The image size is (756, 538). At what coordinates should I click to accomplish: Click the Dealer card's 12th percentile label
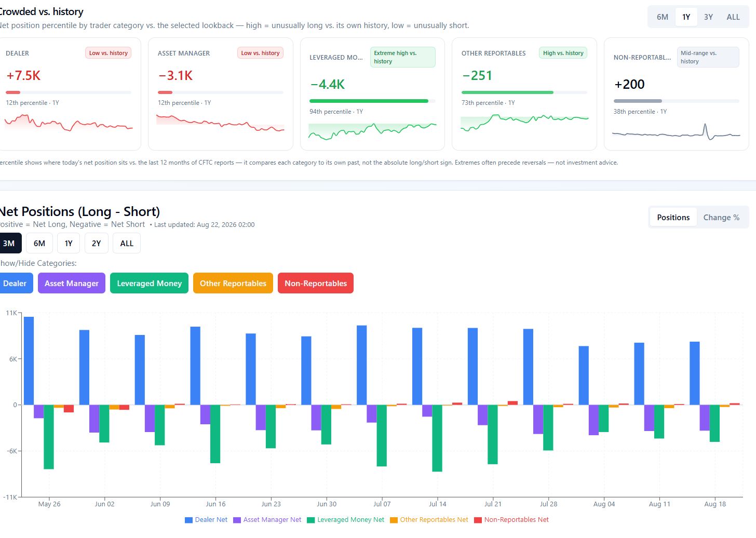[32, 103]
